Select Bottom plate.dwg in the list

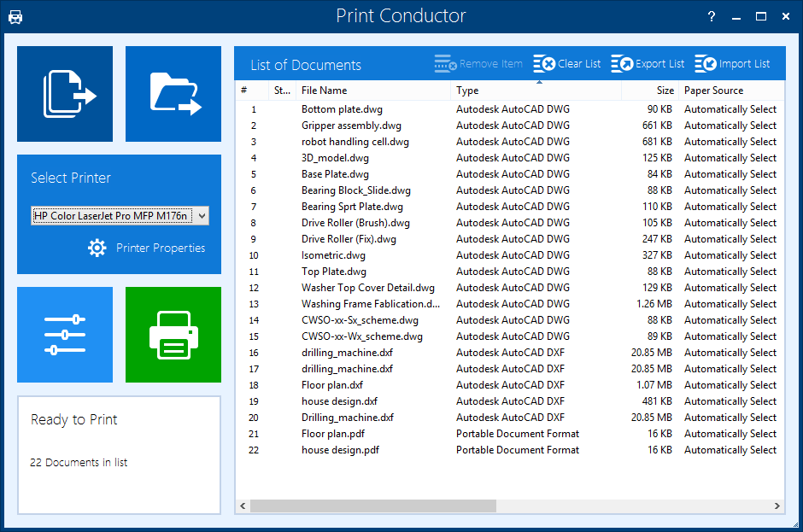coord(342,109)
